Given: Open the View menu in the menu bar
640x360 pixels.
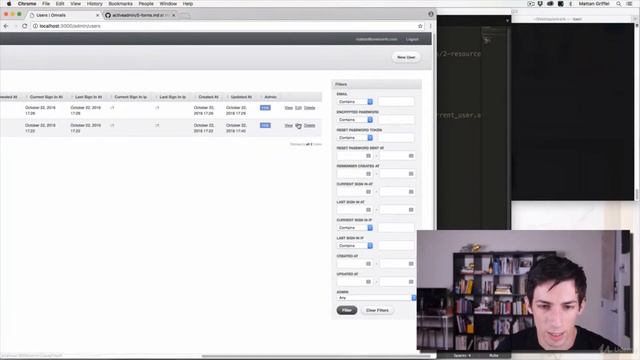Looking at the screenshot, I should coord(76,4).
